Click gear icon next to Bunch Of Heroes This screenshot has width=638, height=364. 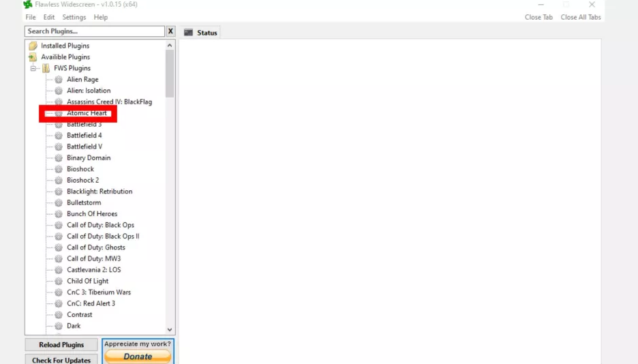click(x=59, y=214)
